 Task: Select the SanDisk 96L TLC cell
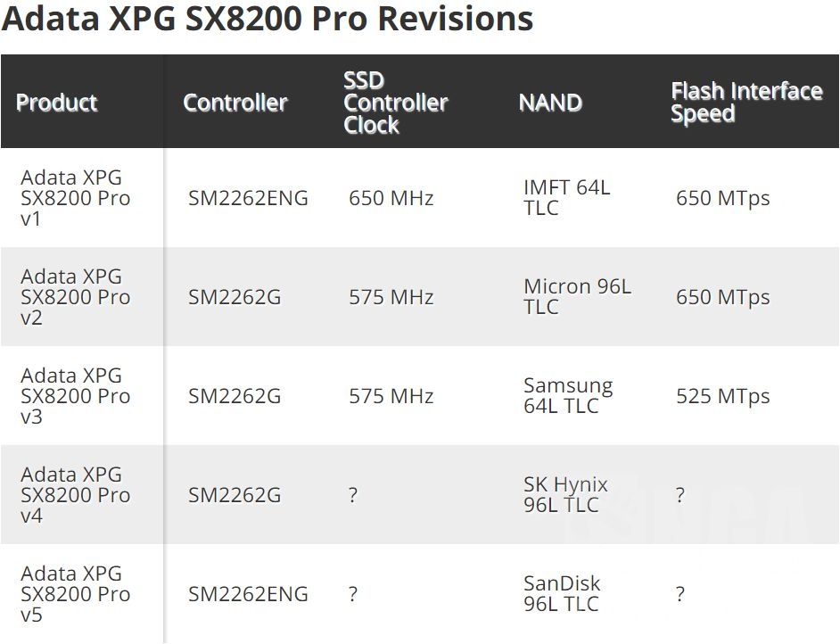(x=562, y=594)
